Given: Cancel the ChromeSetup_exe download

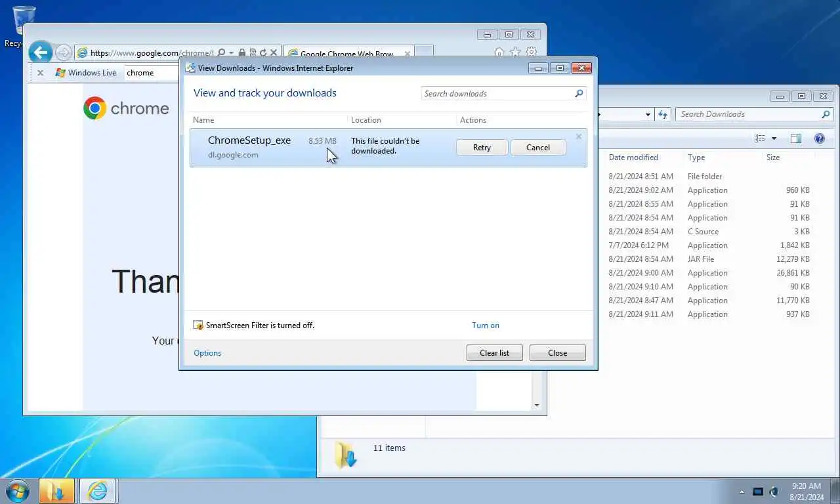Looking at the screenshot, I should (x=538, y=148).
